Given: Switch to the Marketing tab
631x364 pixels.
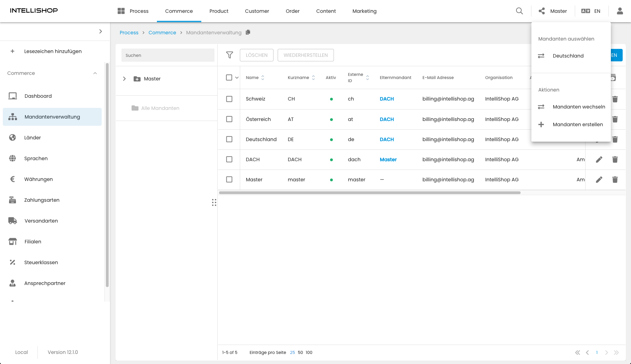Looking at the screenshot, I should 364,11.
